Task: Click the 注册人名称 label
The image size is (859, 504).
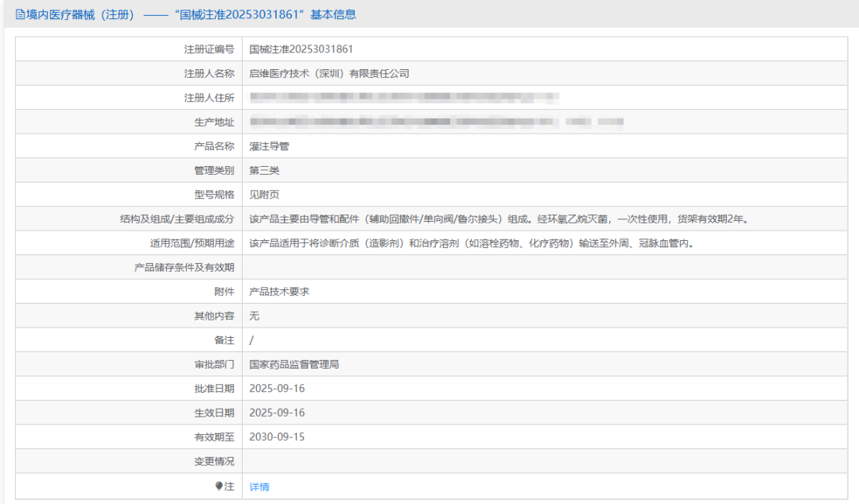Action: tap(208, 73)
